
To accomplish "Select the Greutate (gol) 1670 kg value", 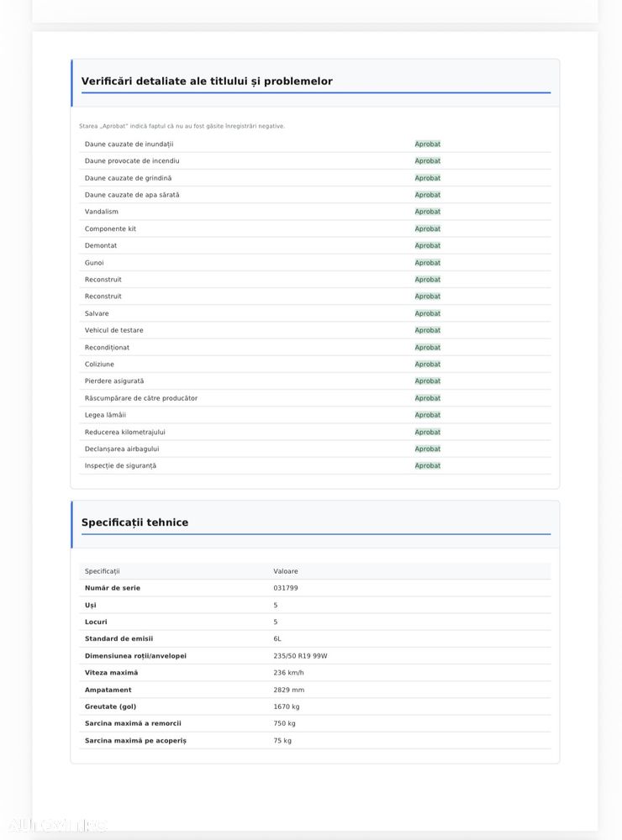I will [287, 706].
